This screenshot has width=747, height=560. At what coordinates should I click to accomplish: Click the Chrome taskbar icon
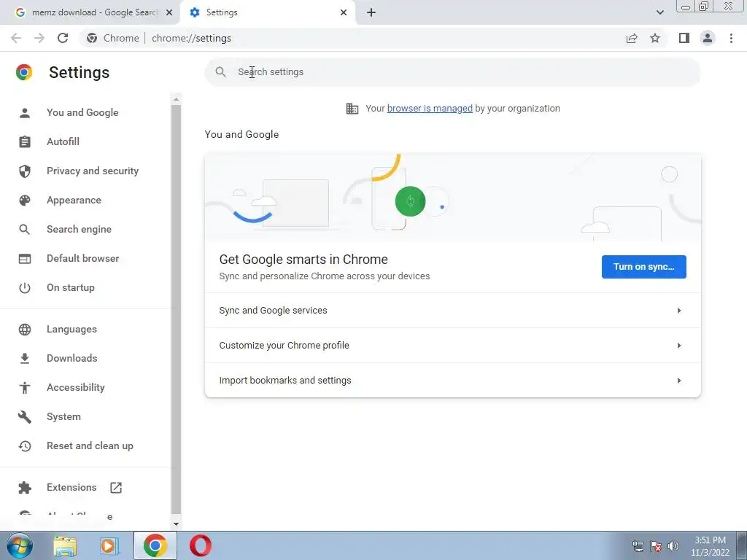click(155, 545)
